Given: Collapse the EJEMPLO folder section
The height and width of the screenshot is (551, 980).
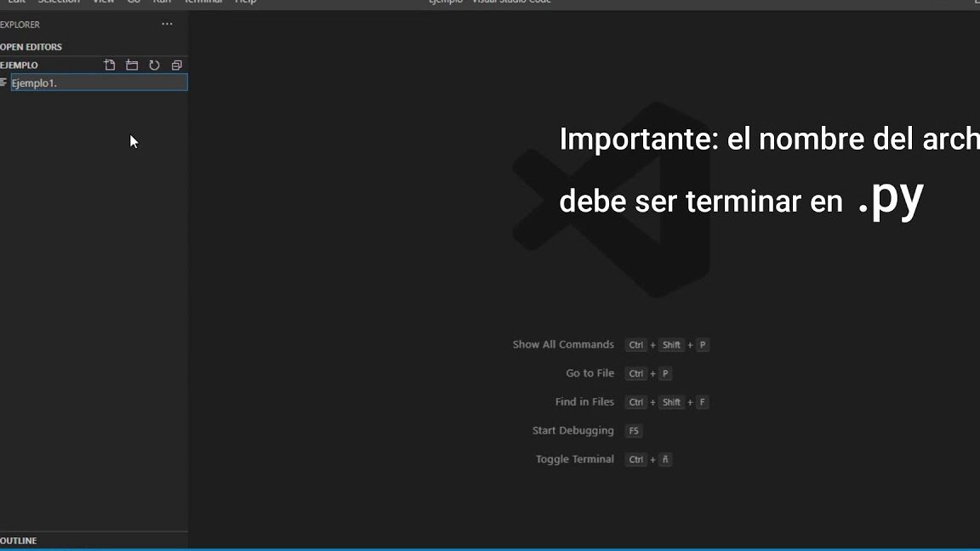Looking at the screenshot, I should 19,65.
